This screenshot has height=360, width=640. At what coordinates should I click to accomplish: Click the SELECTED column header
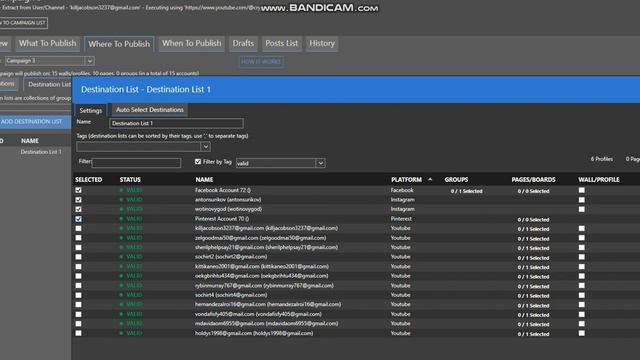pos(89,180)
